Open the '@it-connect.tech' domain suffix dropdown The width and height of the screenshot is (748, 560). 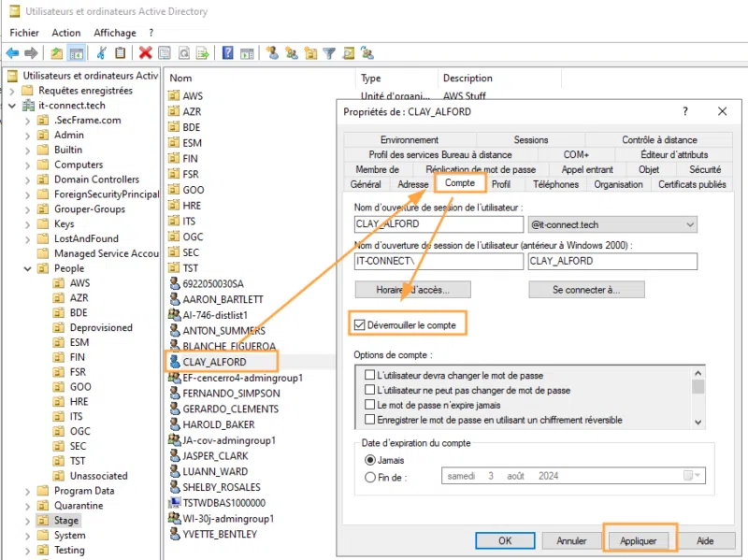[692, 224]
